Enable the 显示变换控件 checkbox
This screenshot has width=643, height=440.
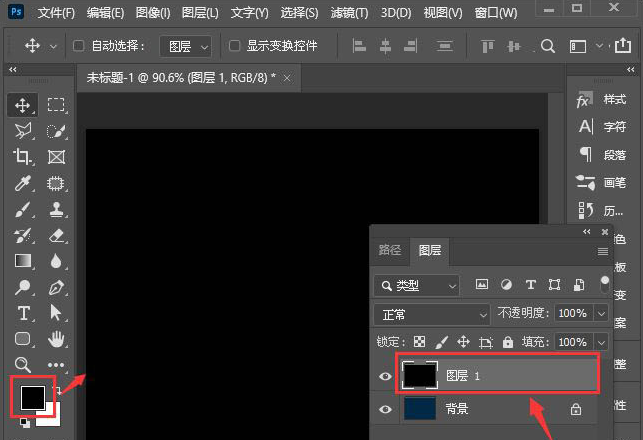point(234,46)
